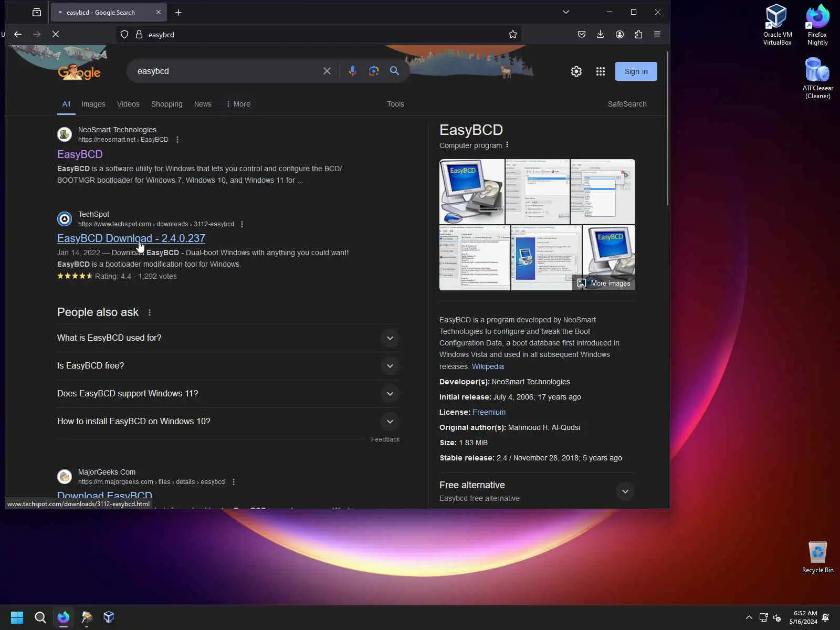Select the ATFCleaear (Cleaner) desktop icon
This screenshot has width=840, height=630.
coord(817,78)
